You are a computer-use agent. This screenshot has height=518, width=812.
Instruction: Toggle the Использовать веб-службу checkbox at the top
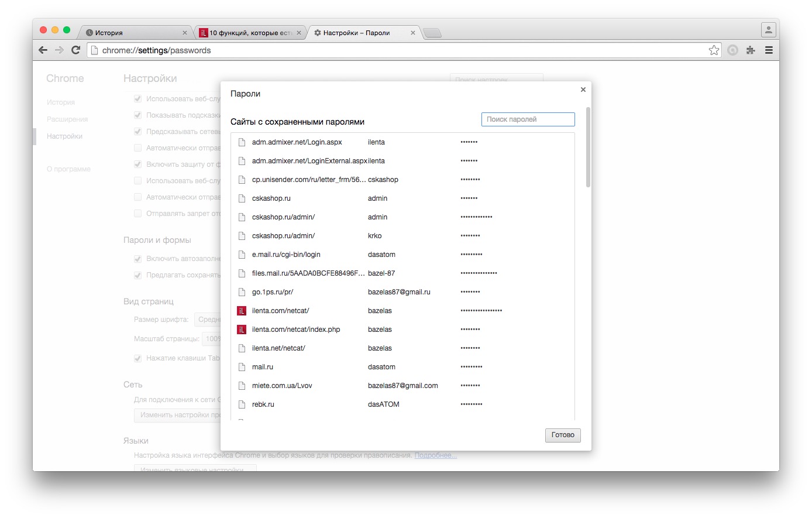(138, 99)
